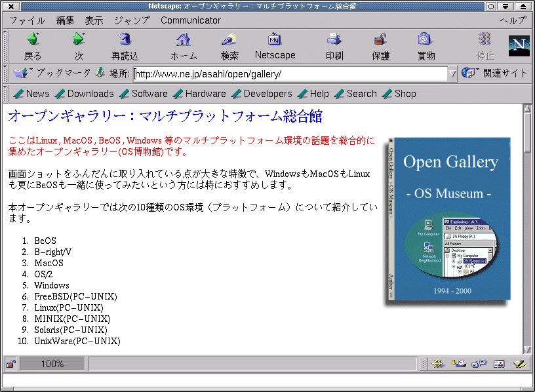Open Newsgroups from the component bar

[479, 364]
